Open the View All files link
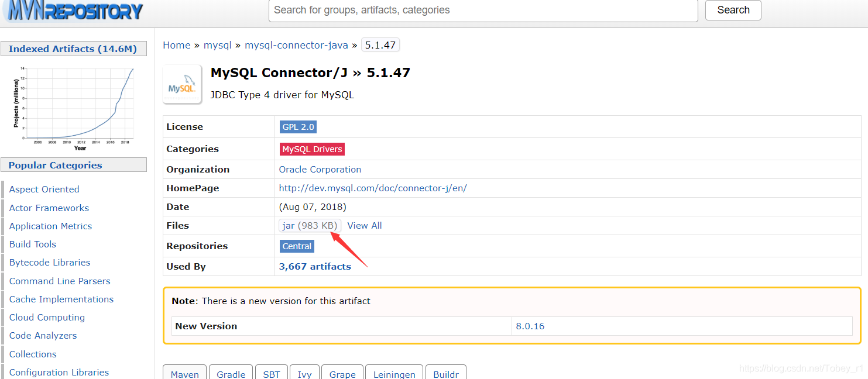Viewport: 868px width, 379px height. click(365, 226)
